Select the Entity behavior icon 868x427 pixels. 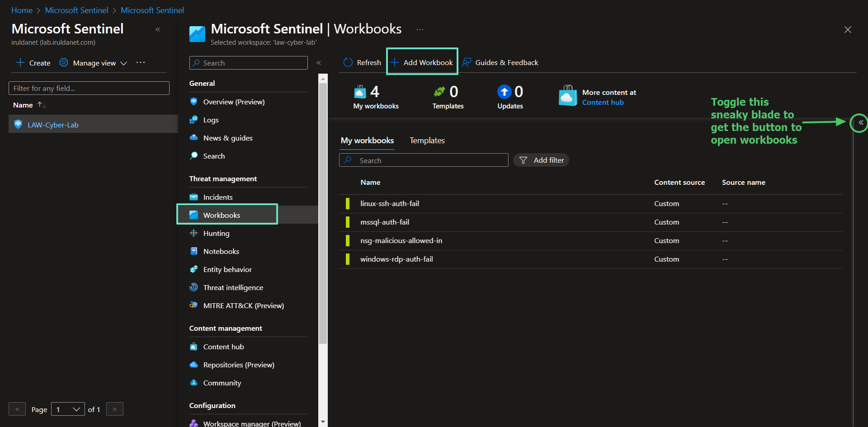coord(193,269)
